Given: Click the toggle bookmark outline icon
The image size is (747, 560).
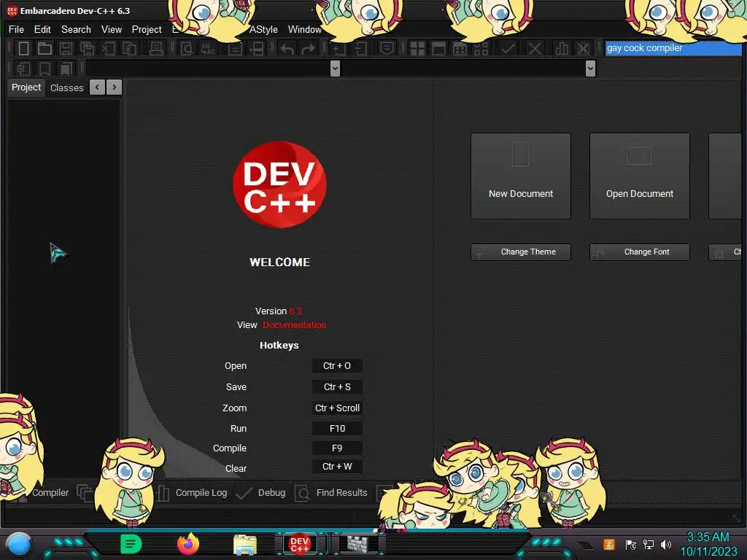Looking at the screenshot, I should click(x=44, y=69).
